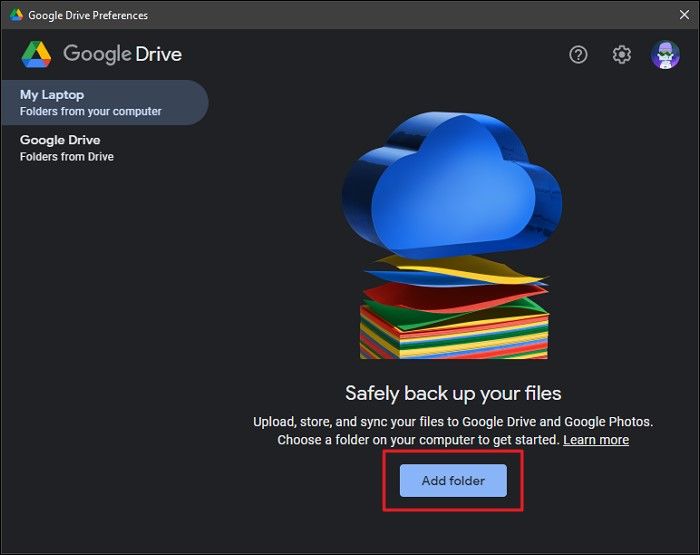700x555 pixels.
Task: Click the small Drive icon in title bar
Action: click(x=16, y=15)
